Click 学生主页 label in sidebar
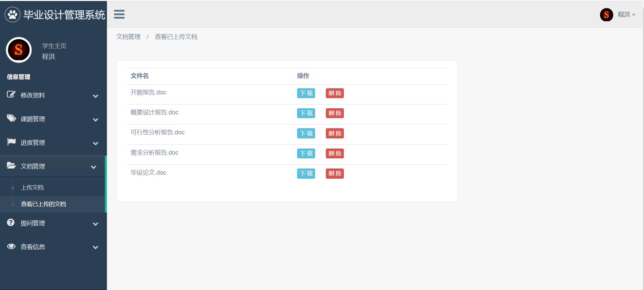Screen dimensions: 644x290 pyautogui.click(x=54, y=46)
